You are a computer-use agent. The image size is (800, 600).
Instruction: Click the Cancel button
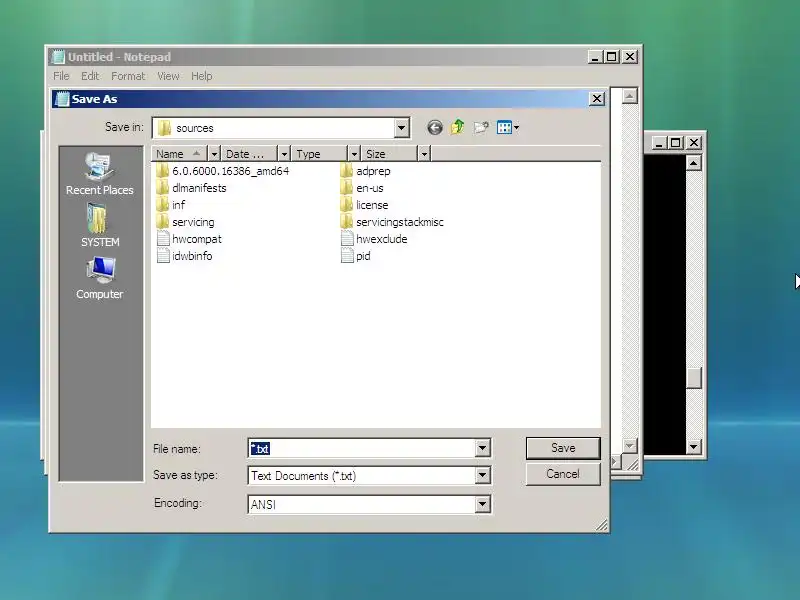coord(563,474)
